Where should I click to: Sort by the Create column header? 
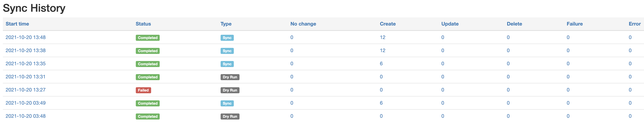coord(388,24)
